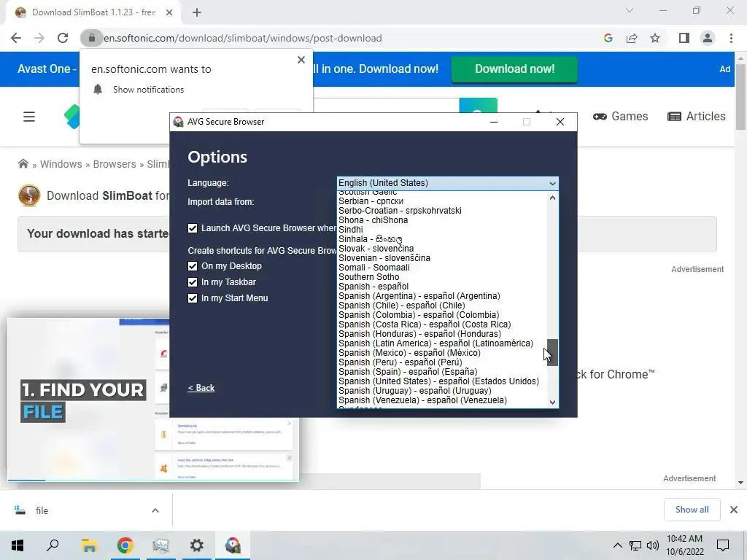Image resolution: width=747 pixels, height=560 pixels.
Task: Open Google icon in address bar
Action: coord(608,38)
